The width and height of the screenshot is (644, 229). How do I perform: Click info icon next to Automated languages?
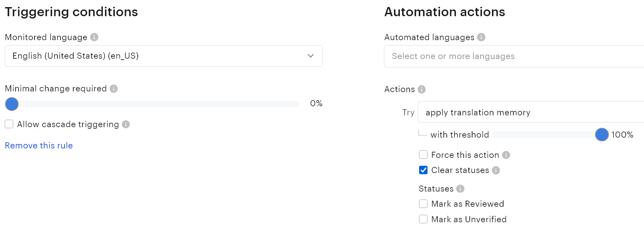coord(481,37)
